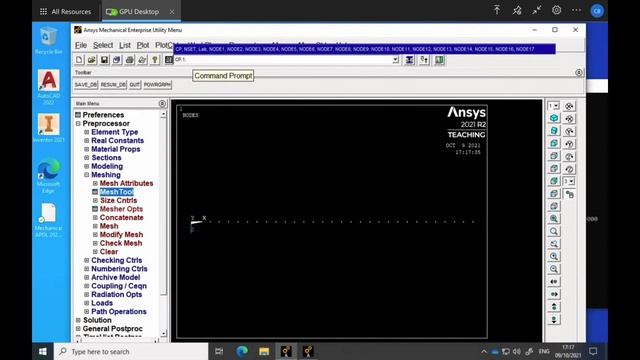Open MeshTool in Main Menu
Image resolution: width=640 pixels, height=360 pixels.
click(x=117, y=192)
